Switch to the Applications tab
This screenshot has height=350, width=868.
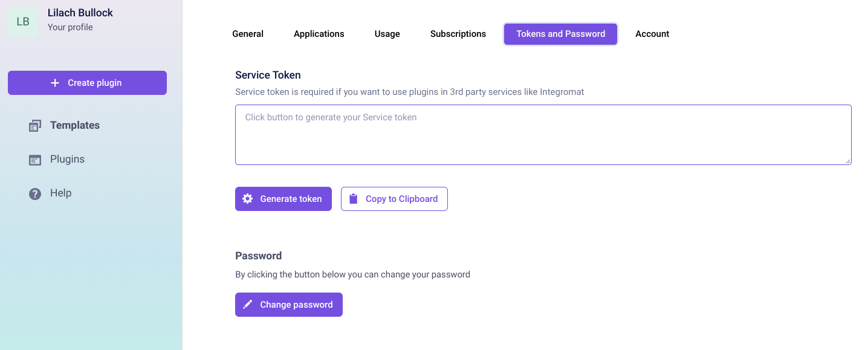319,34
